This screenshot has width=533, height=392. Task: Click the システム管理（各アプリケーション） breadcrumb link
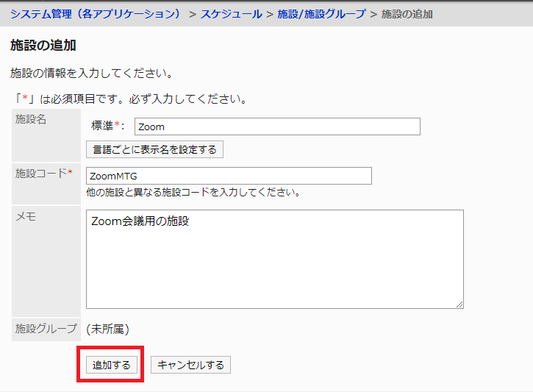pos(96,14)
